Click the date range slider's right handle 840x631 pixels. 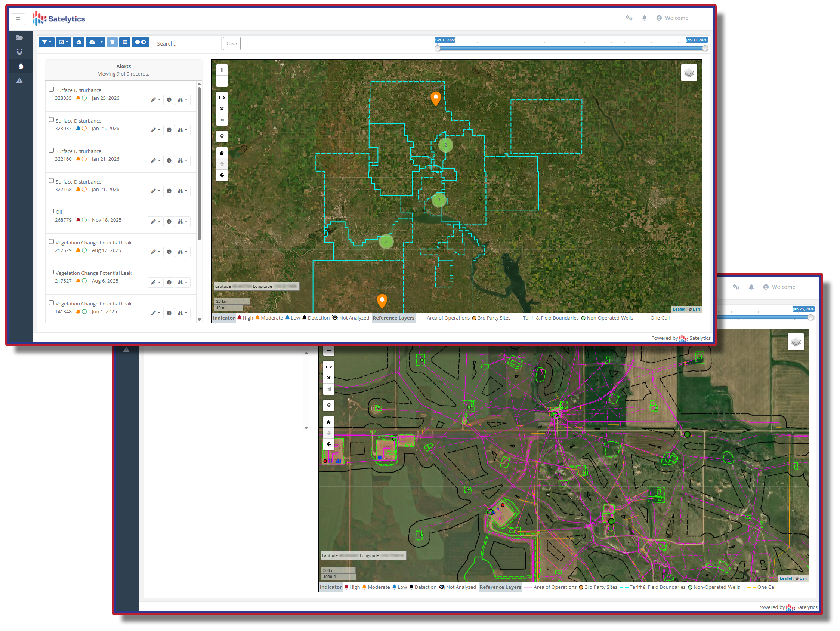click(705, 48)
